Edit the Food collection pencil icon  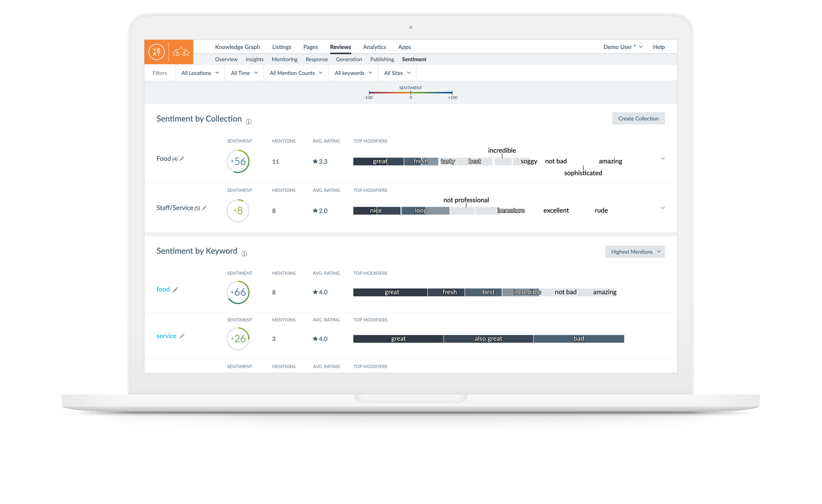click(x=182, y=159)
